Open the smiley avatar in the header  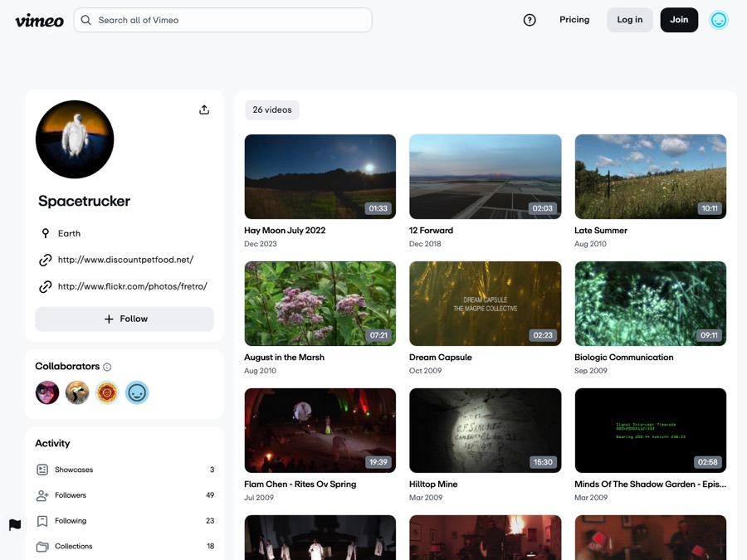pyautogui.click(x=719, y=20)
